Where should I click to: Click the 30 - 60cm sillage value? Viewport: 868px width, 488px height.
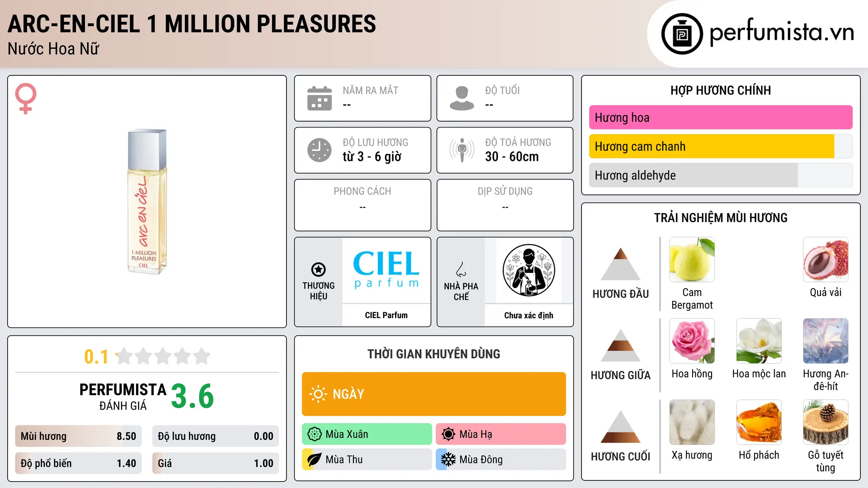click(x=512, y=157)
